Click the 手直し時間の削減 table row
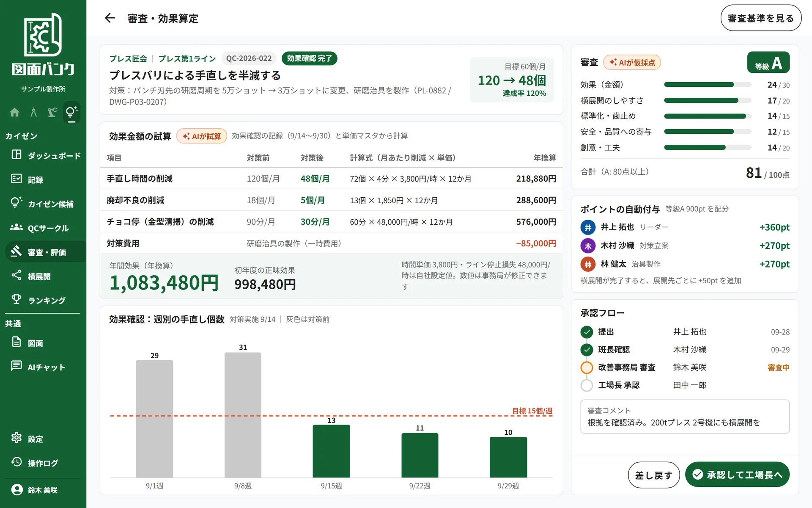Image resolution: width=812 pixels, height=508 pixels. pos(331,179)
